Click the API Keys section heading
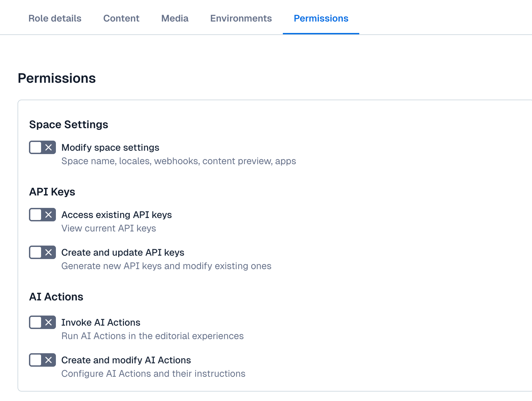 click(x=52, y=192)
